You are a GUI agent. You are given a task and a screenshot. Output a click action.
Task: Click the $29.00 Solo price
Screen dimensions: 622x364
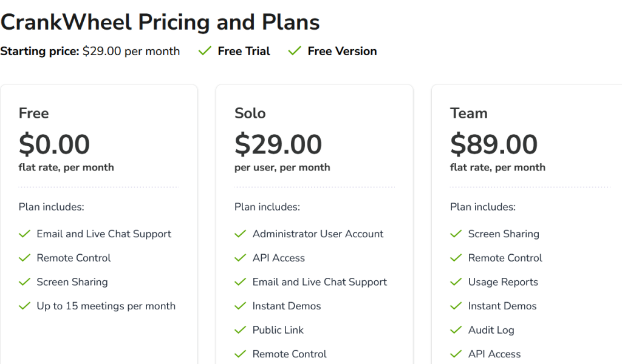tap(278, 145)
